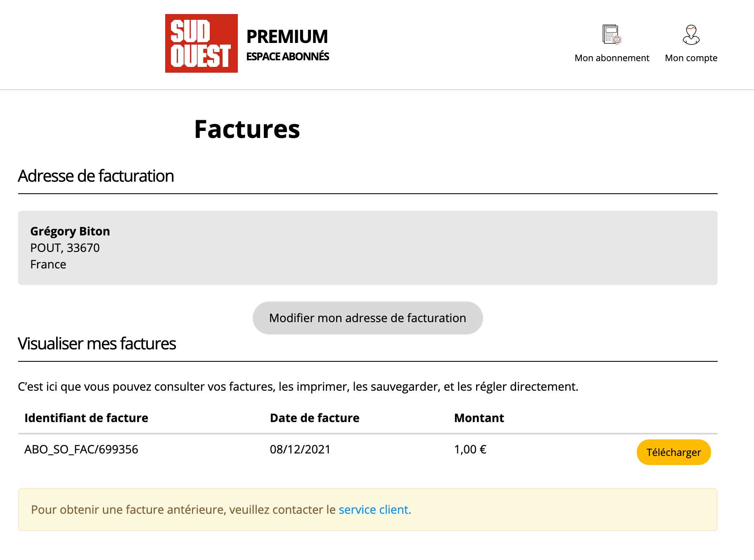Click the Visualiser mes factures heading
Image resolution: width=754 pixels, height=560 pixels.
[97, 344]
